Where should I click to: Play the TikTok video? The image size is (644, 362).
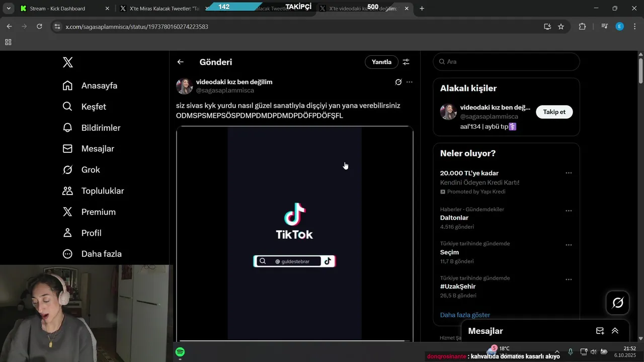point(294,234)
